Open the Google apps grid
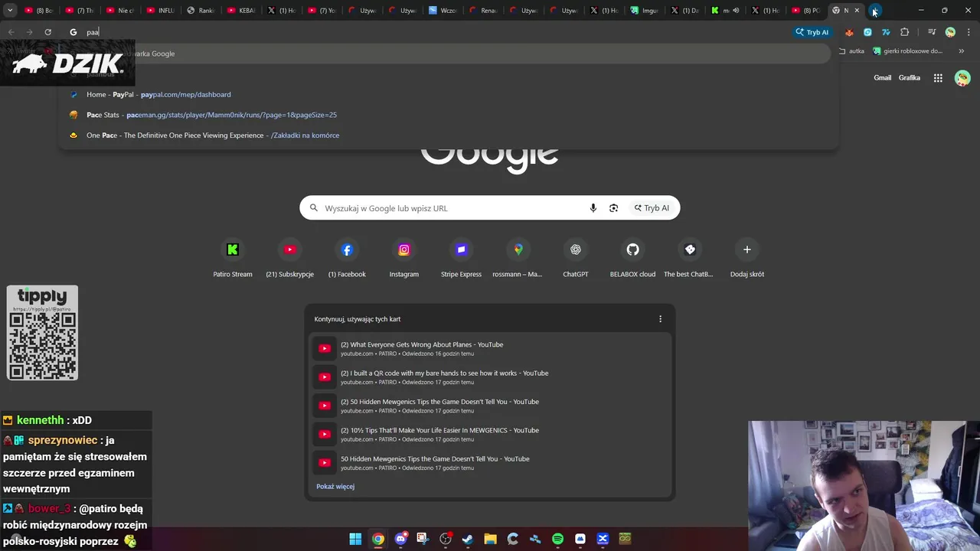This screenshot has height=551, width=980. [938, 78]
